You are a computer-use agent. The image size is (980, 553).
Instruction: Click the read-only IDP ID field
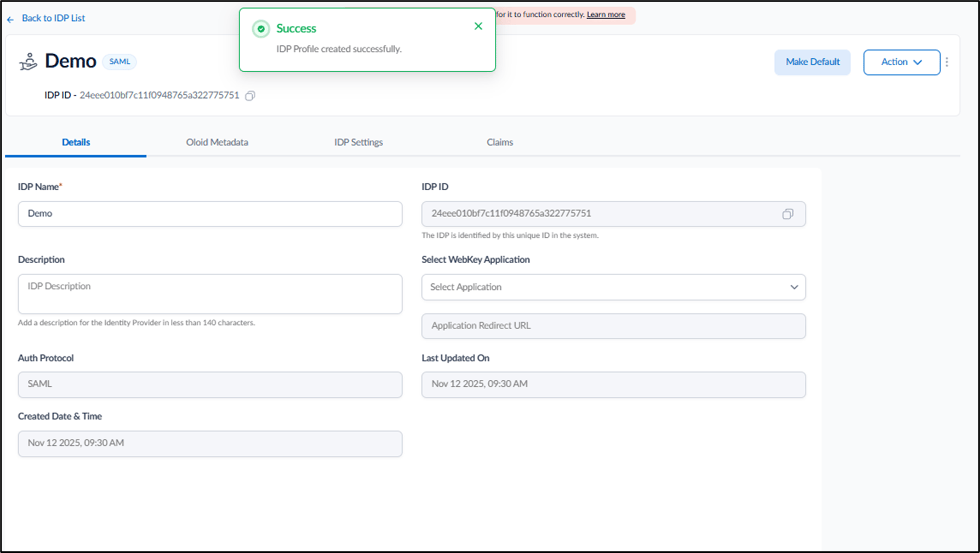pos(613,214)
